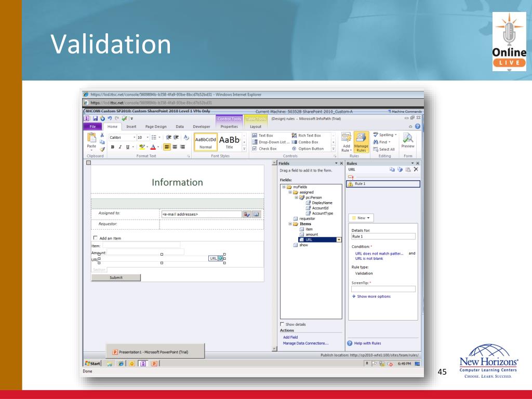Image resolution: width=532 pixels, height=399 pixels.
Task: Click the Redo arrow in quick access toolbar
Action: pos(117,118)
